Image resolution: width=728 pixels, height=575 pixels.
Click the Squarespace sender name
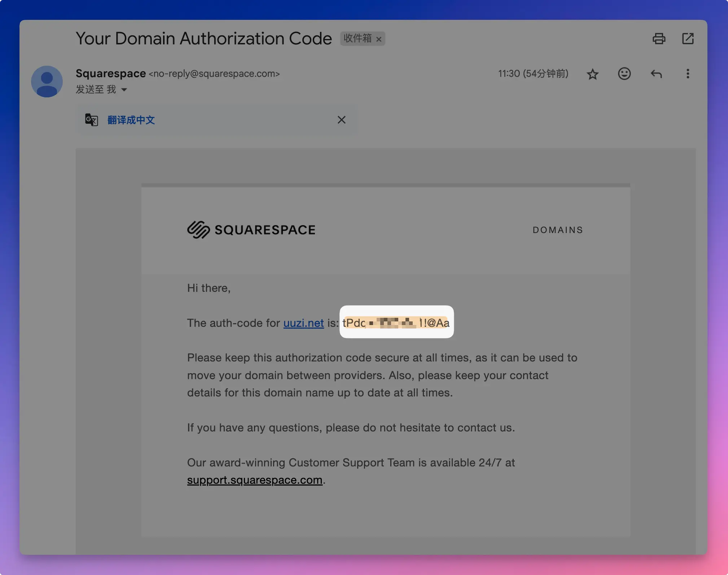pyautogui.click(x=111, y=73)
